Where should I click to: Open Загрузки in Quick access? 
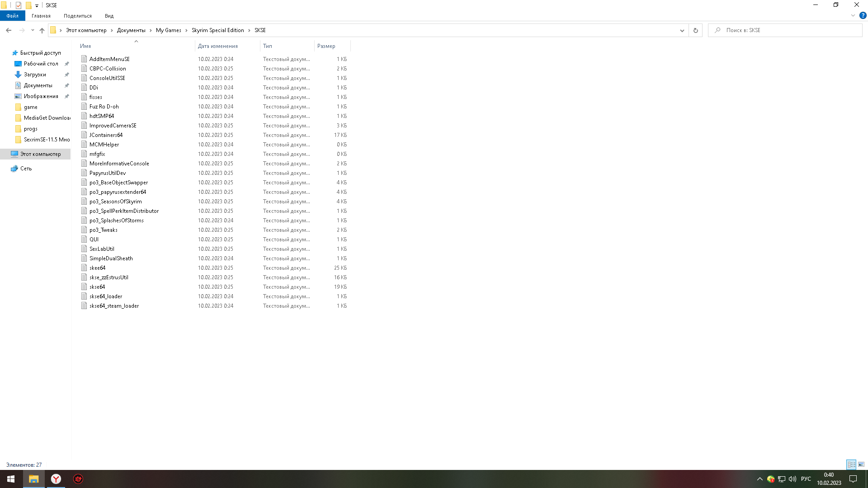[x=35, y=75]
